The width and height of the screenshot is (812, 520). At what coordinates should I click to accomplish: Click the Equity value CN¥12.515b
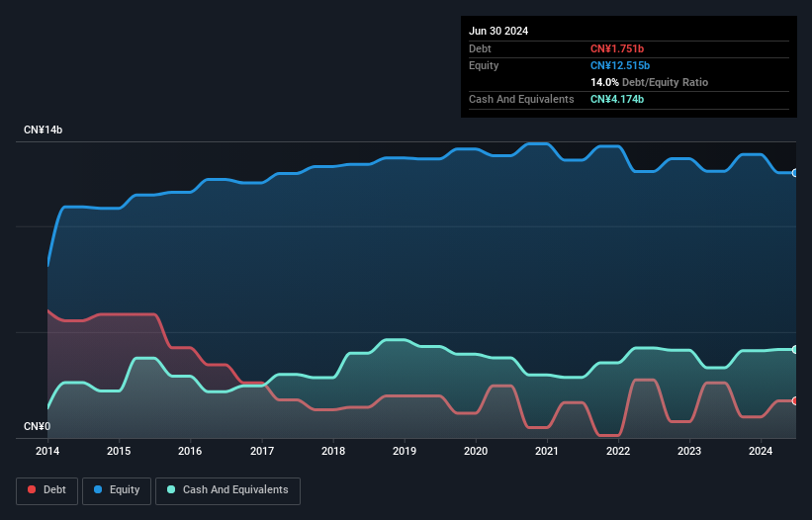coord(620,65)
